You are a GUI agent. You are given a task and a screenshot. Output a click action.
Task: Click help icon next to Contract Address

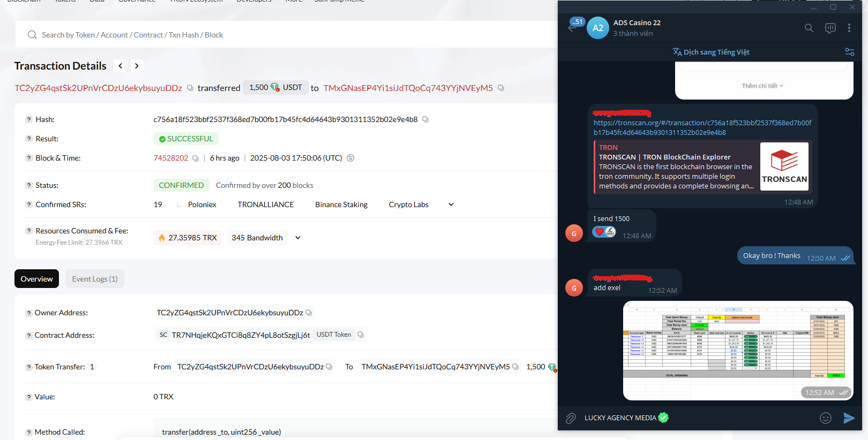pos(29,336)
